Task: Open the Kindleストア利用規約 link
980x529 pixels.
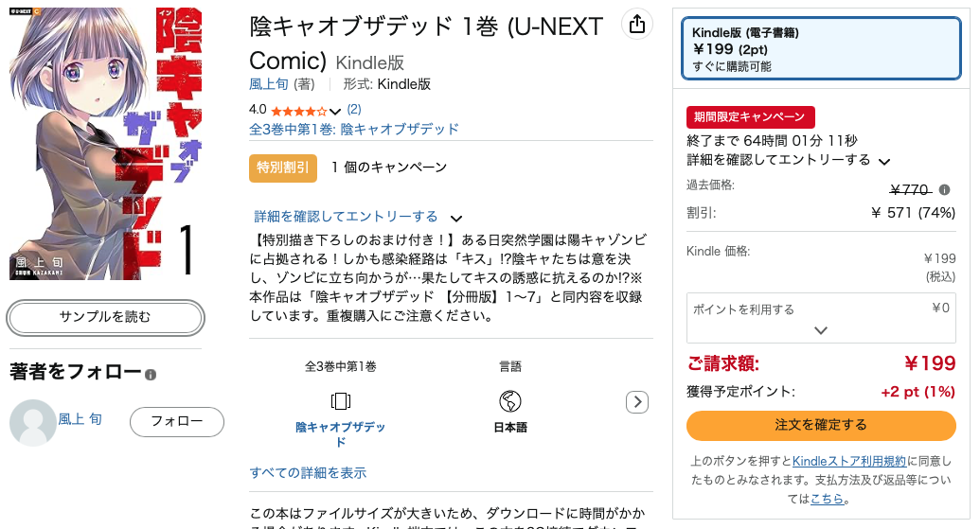Action: click(x=849, y=462)
